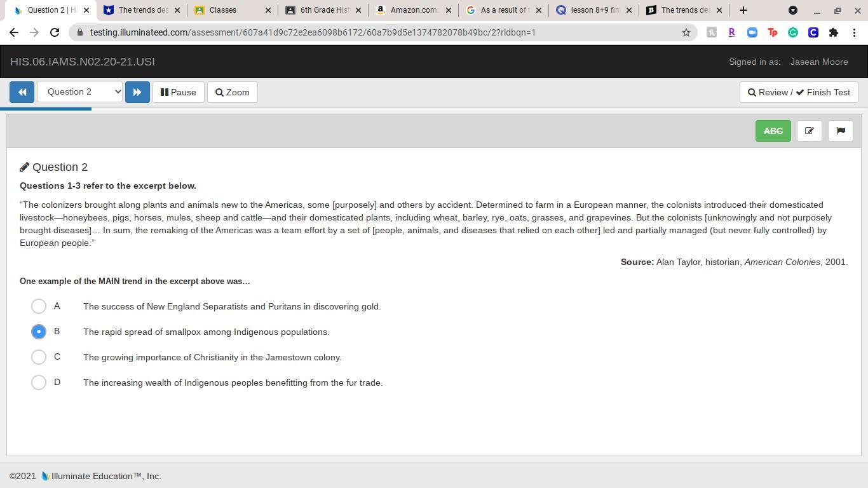
Task: Click the fur trade answer text
Action: click(x=233, y=383)
